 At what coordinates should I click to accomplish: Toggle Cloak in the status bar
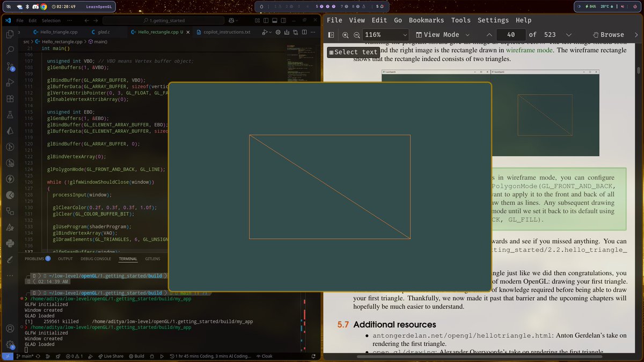pos(264,356)
